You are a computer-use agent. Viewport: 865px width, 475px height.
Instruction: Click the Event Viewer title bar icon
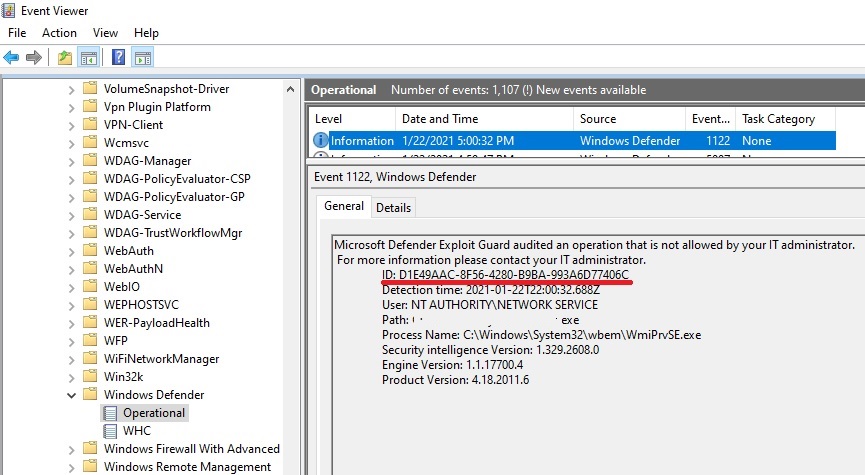pyautogui.click(x=11, y=11)
